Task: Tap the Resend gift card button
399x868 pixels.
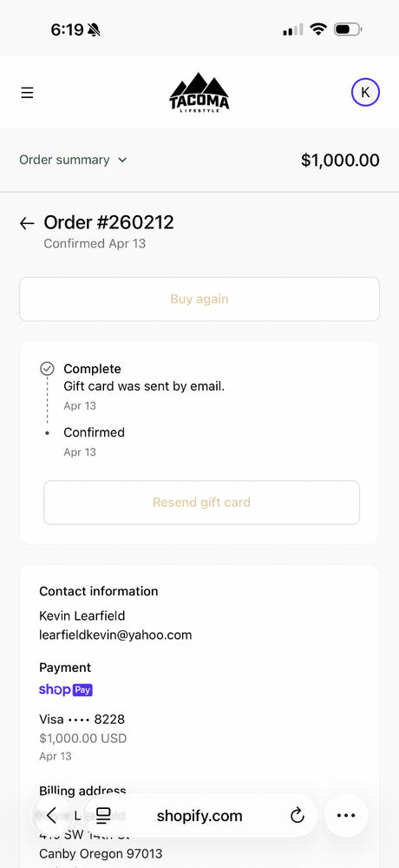Action: pyautogui.click(x=201, y=502)
